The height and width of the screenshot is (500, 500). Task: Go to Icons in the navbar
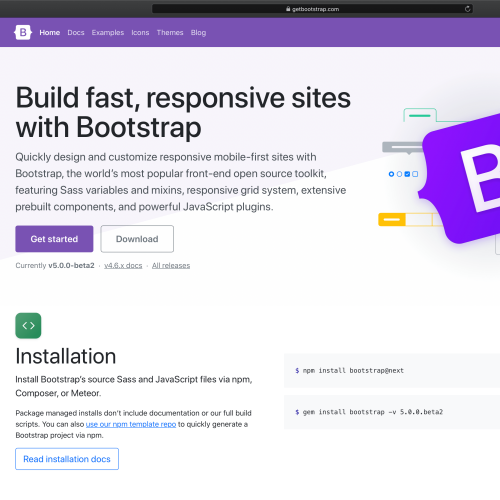[140, 33]
